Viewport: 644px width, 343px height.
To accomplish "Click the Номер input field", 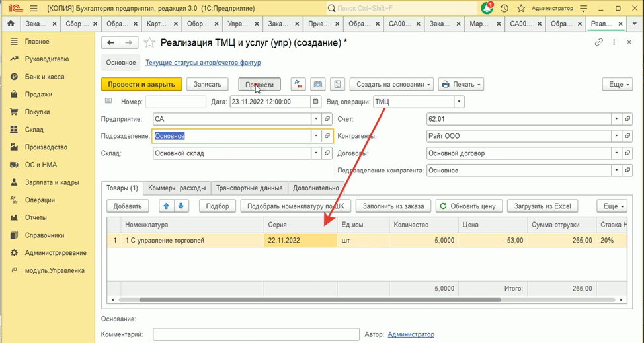I will click(176, 102).
